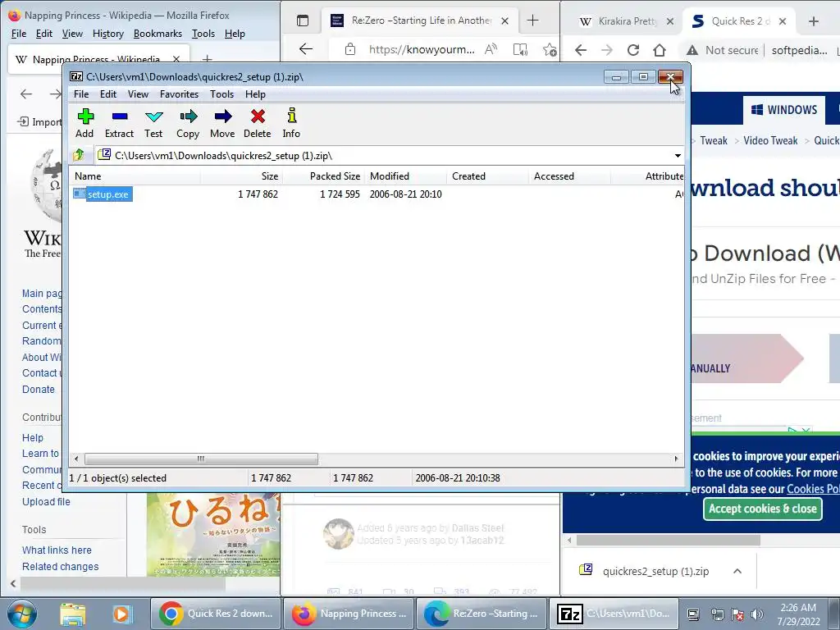Image resolution: width=840 pixels, height=630 pixels.
Task: Switch to Edge Re:Zero taskbar item
Action: (482, 614)
